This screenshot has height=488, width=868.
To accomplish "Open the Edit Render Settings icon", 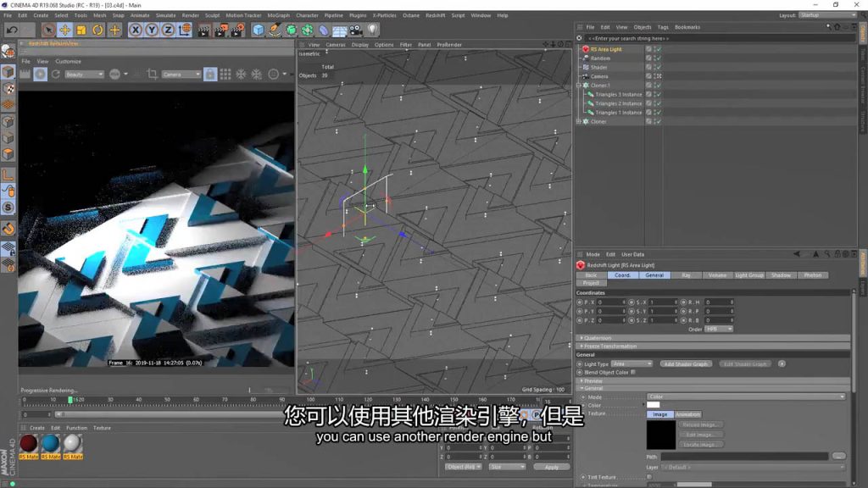I will click(238, 30).
